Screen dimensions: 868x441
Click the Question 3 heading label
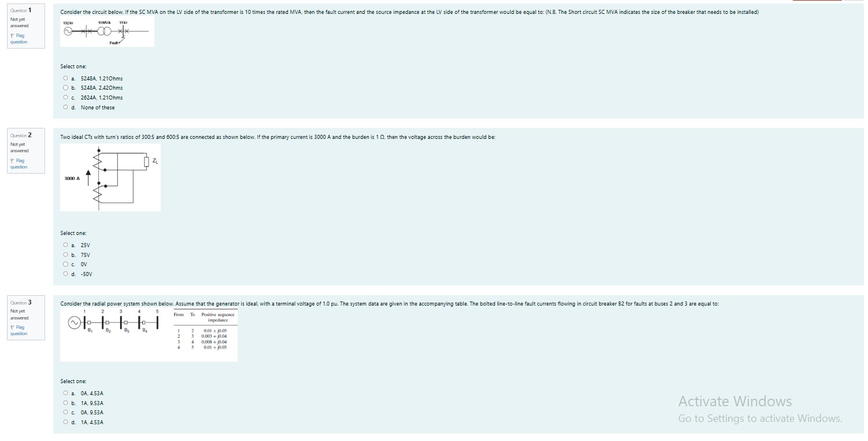coord(21,302)
